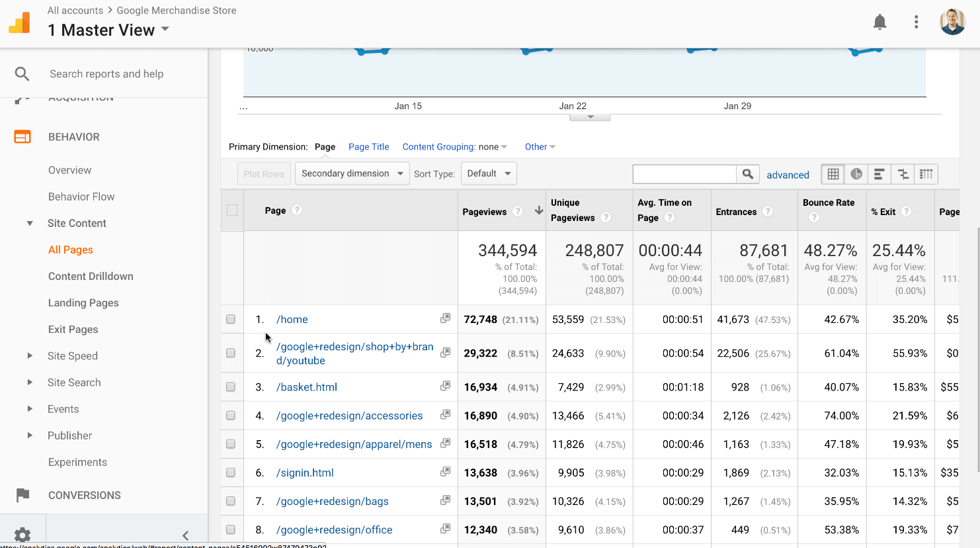Open the /home page link
980x548 pixels.
[292, 319]
